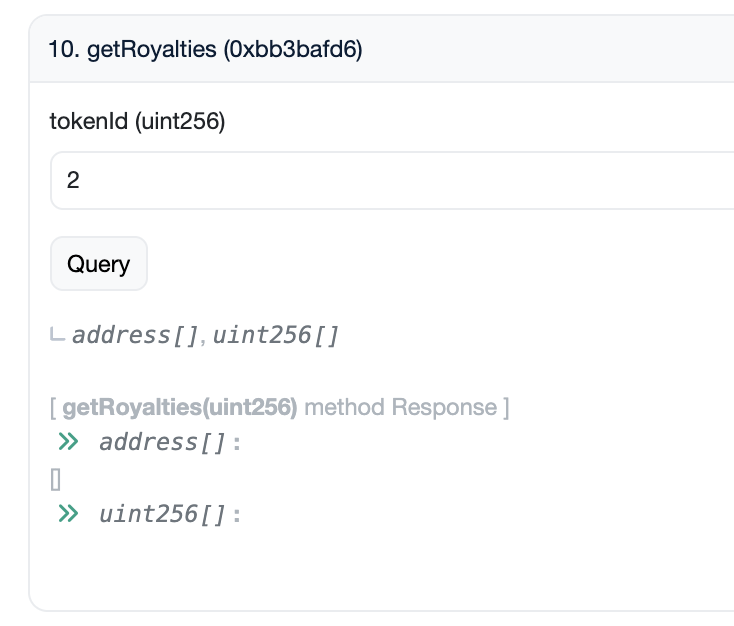
Task: Click the return-arrow icon before output types
Action: tap(57, 334)
